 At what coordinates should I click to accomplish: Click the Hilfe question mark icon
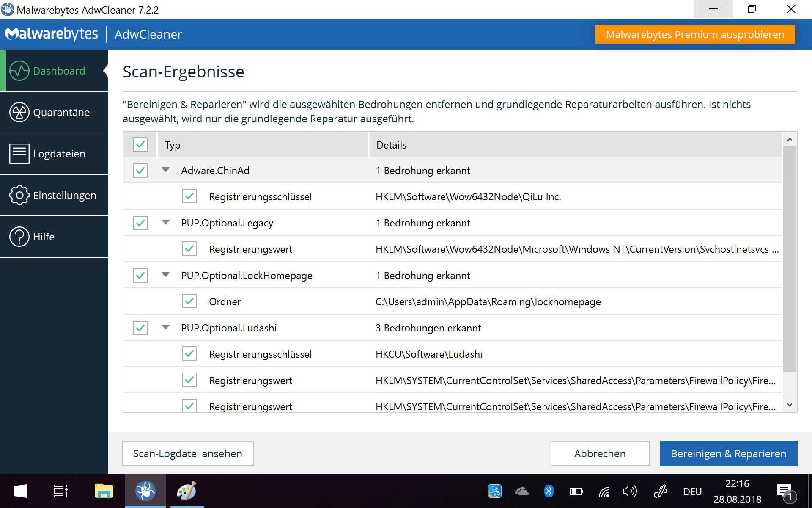19,237
